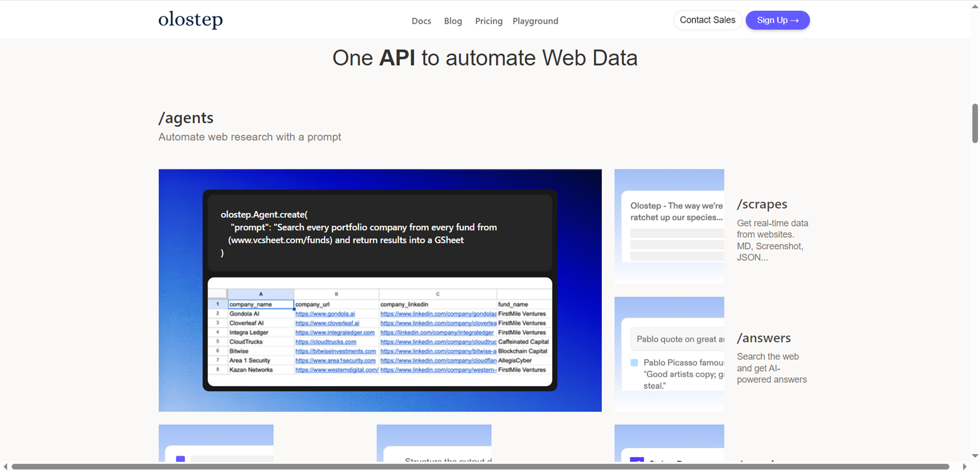Click the scroll right arrow
Image resolution: width=980 pixels, height=471 pixels.
pyautogui.click(x=965, y=466)
